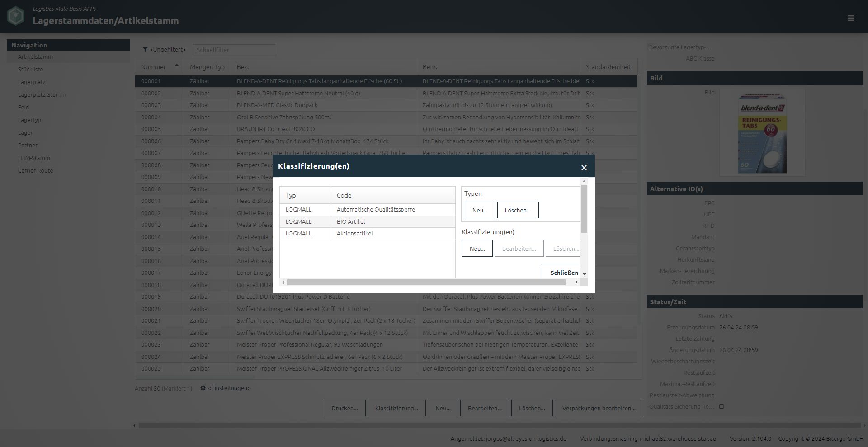Select article row 000025
Image resolution: width=868 pixels, height=447 pixels.
pyautogui.click(x=386, y=369)
